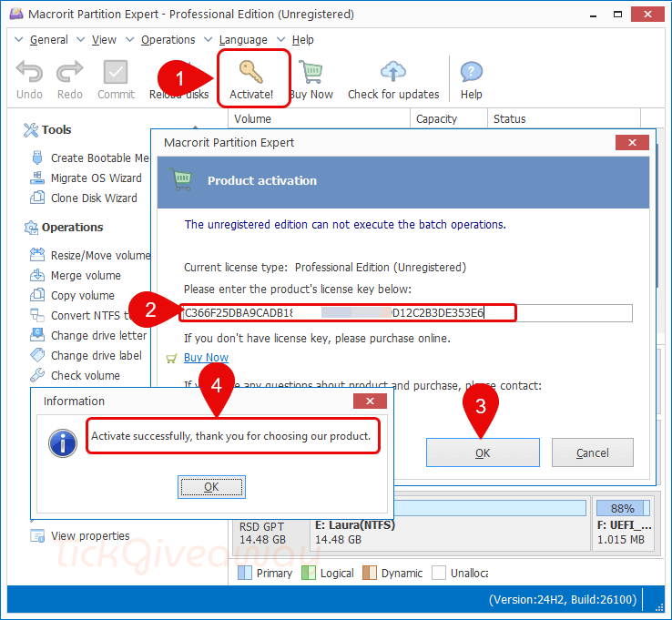Click the license key input field
The image size is (672, 620).
[406, 313]
